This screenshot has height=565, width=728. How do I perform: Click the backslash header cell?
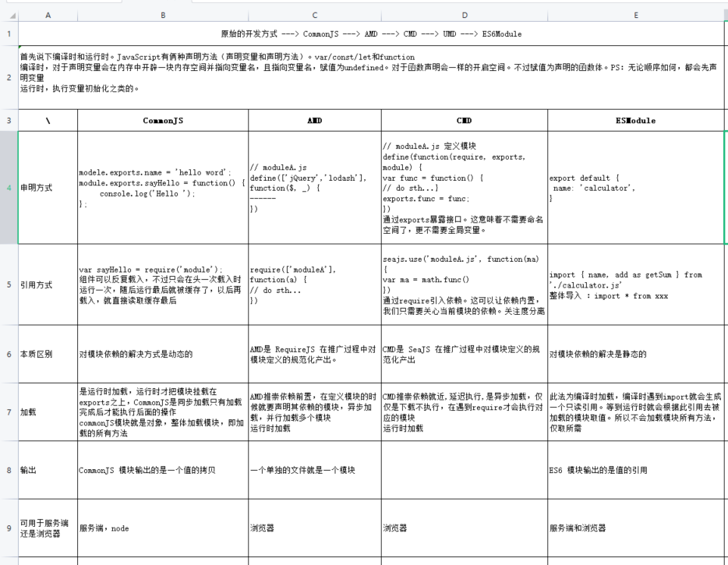[x=48, y=121]
